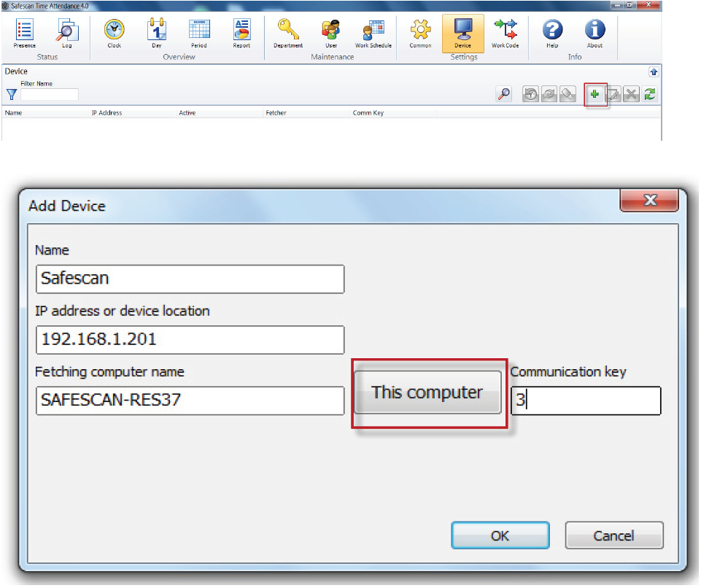This screenshot has width=701, height=588.
Task: Click the magnifying glass search device icon
Action: (x=504, y=94)
